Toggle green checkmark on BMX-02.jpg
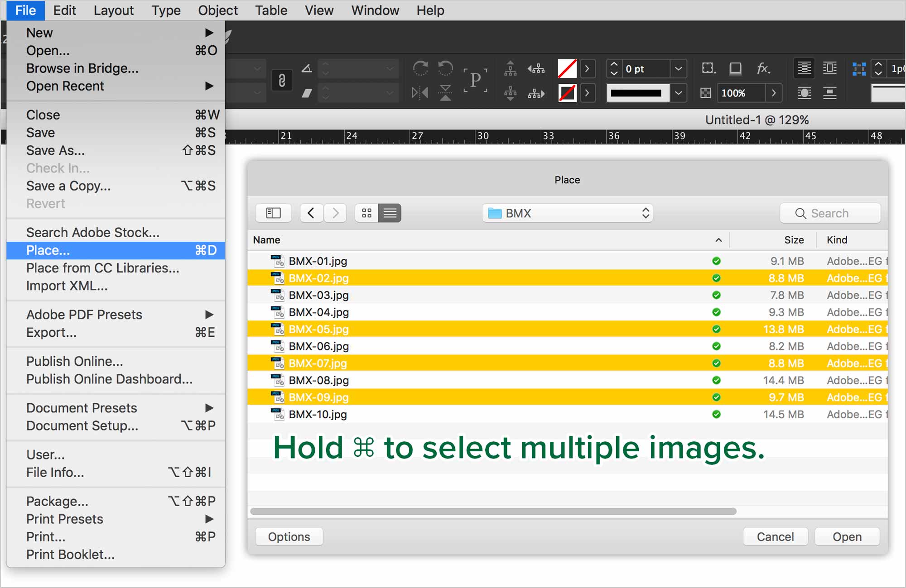Image resolution: width=906 pixels, height=588 pixels. (x=716, y=278)
